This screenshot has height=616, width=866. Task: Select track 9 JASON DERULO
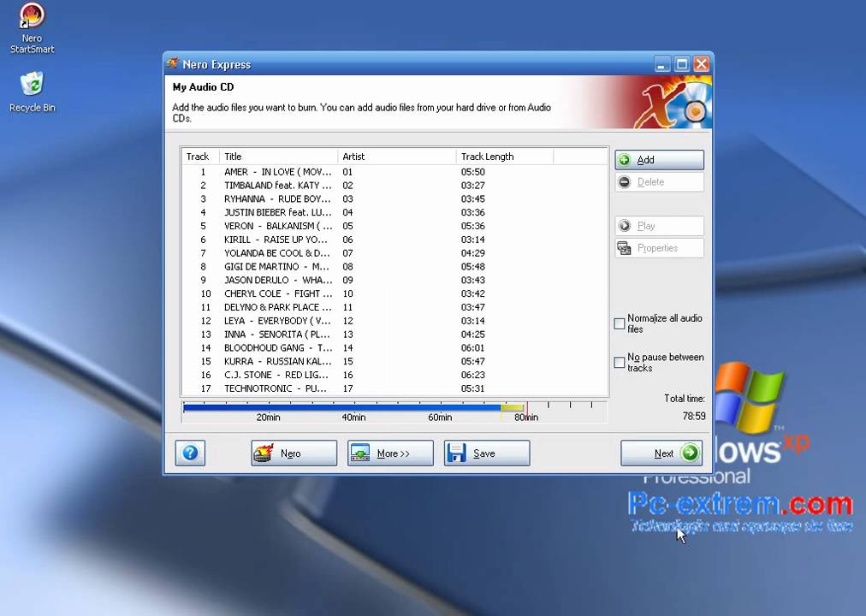[x=394, y=281]
